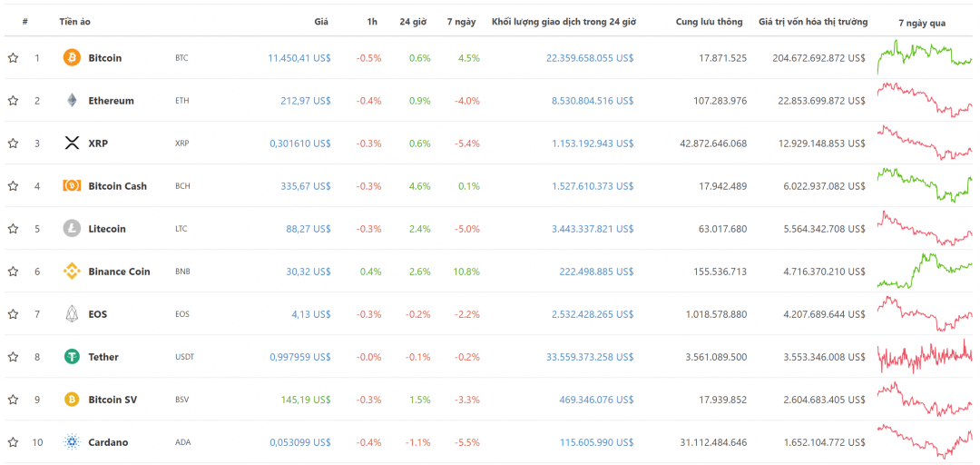Star the EOS row
The image size is (980, 465).
coord(13,314)
